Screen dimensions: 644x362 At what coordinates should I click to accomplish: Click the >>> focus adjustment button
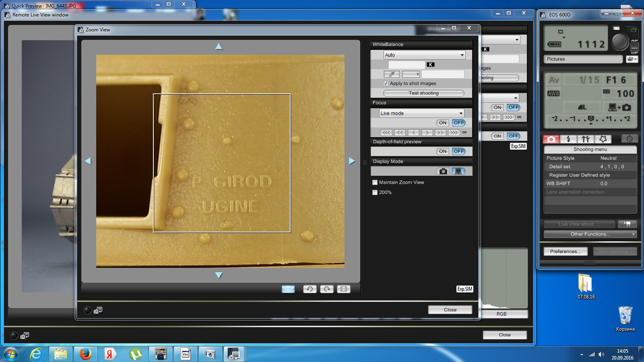tap(454, 132)
